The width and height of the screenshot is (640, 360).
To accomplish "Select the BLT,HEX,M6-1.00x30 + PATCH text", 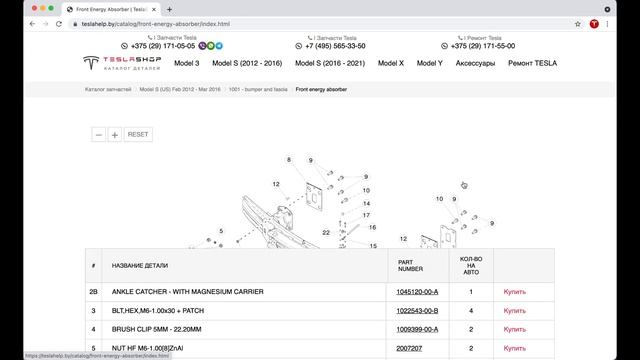I will [x=158, y=311].
